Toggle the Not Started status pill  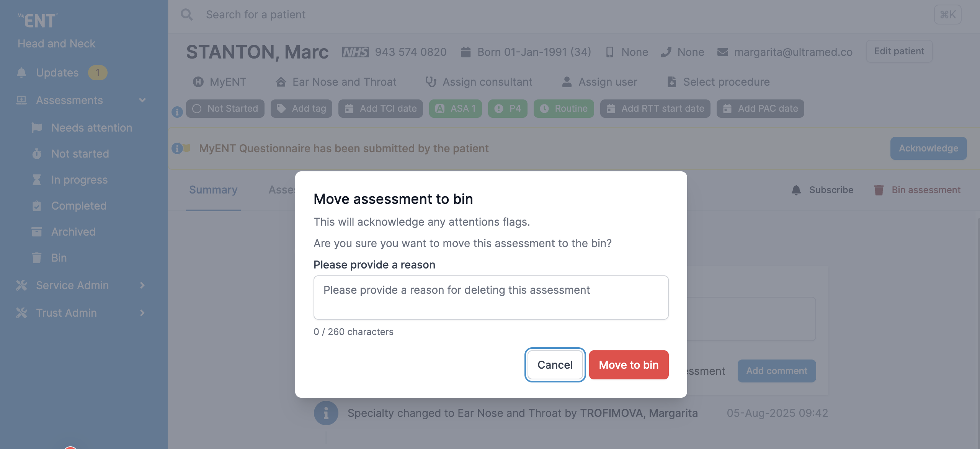pos(225,109)
